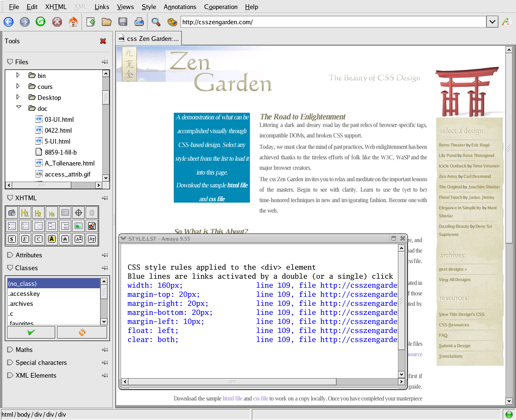Image resolution: width=516 pixels, height=420 pixels.
Task: Insert an H2 heading
Action: click(38, 213)
